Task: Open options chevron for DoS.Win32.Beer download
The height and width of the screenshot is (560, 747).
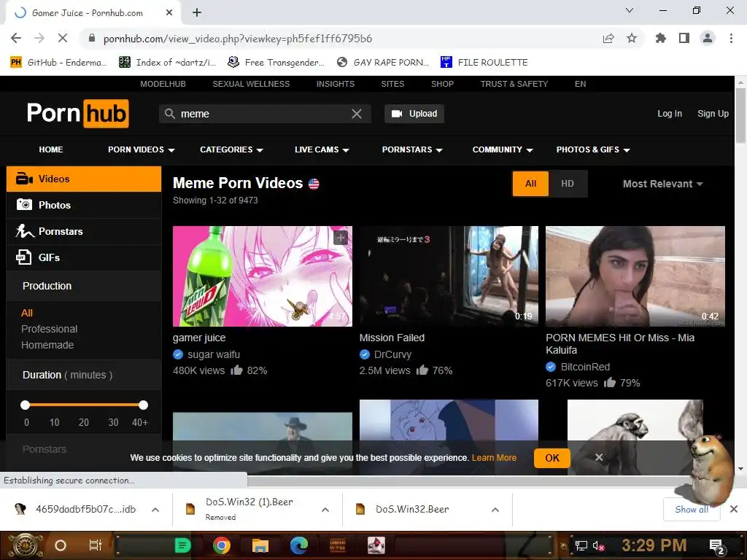Action: pyautogui.click(x=495, y=510)
